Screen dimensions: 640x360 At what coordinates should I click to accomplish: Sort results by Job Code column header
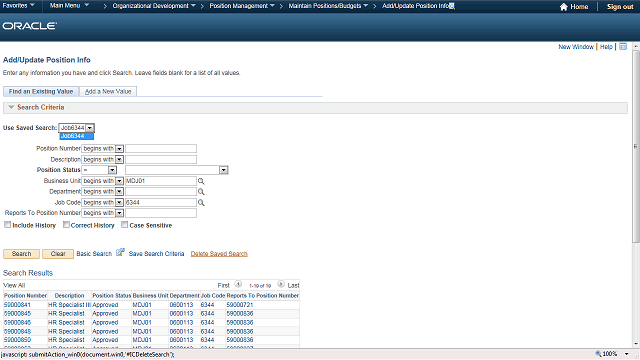[x=213, y=296]
